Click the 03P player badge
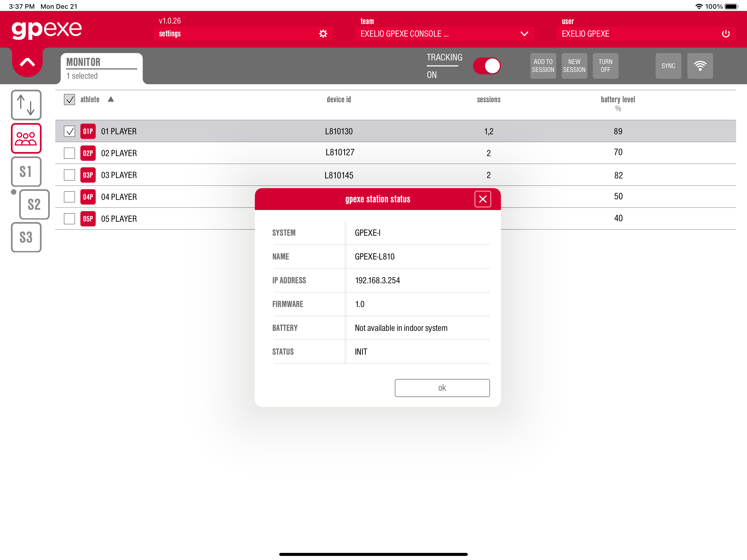 88,175
